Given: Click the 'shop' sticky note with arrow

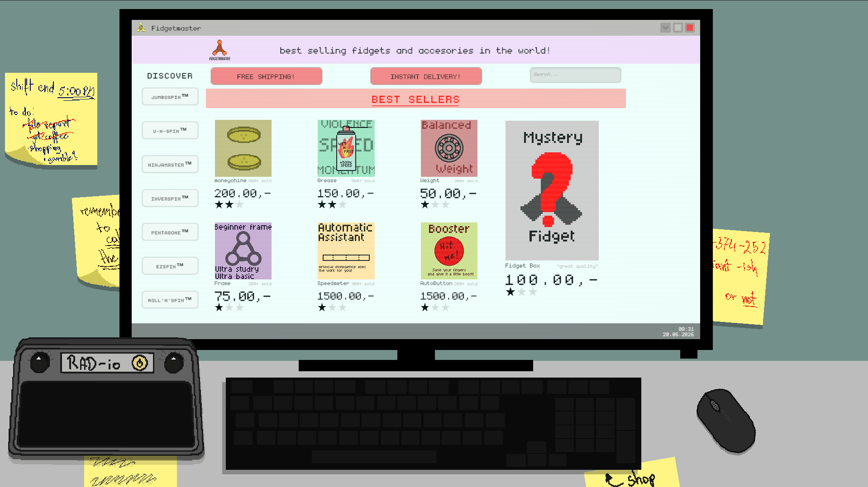Looking at the screenshot, I should click(633, 473).
